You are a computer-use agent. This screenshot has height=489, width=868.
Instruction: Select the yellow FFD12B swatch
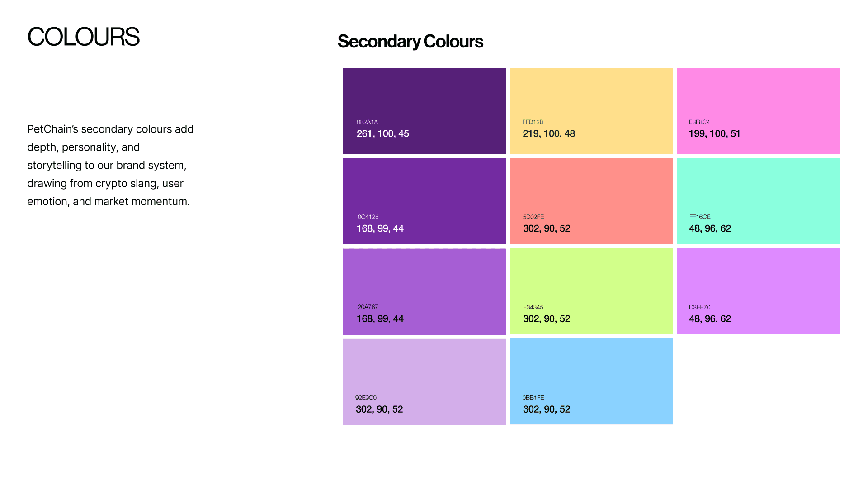click(x=591, y=111)
